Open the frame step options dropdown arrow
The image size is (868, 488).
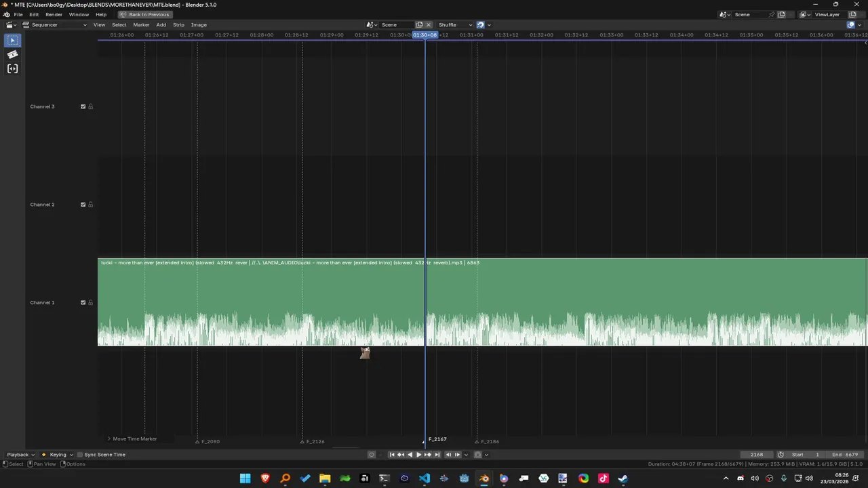pyautogui.click(x=466, y=455)
